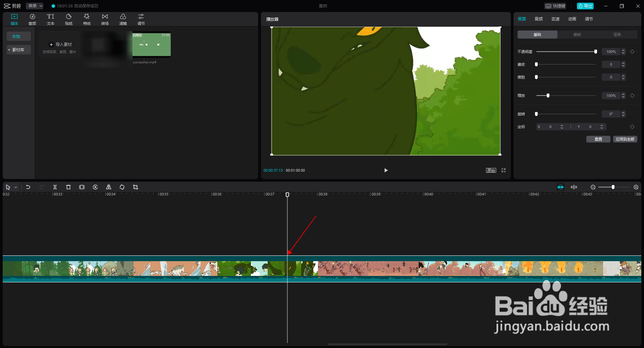Open the 文本 text tool
Screen dimensions: 644x348
tap(50, 19)
